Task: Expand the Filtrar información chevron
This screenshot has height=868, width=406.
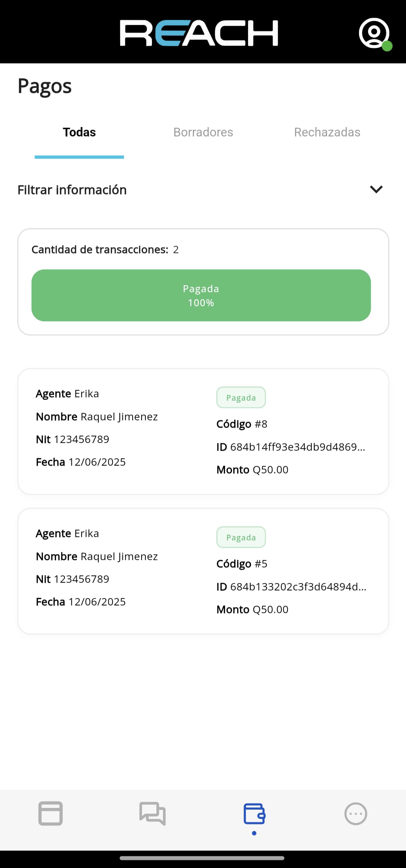Action: point(376,189)
